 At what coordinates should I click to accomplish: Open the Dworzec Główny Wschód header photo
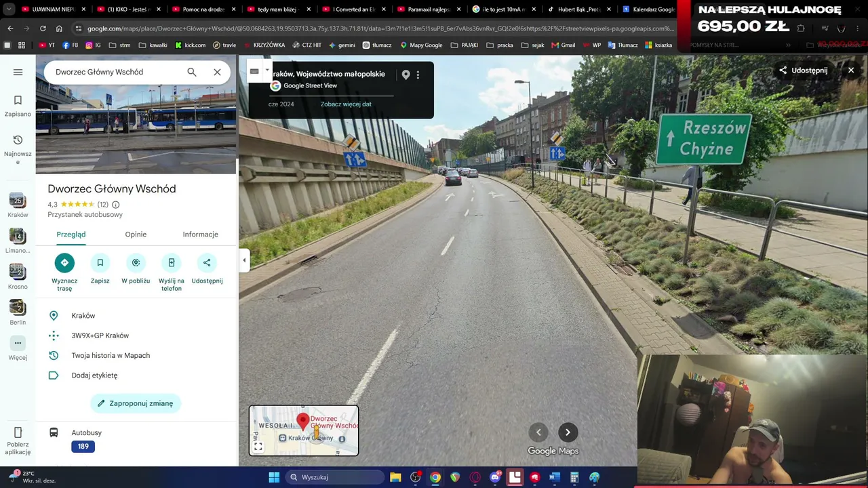click(136, 129)
